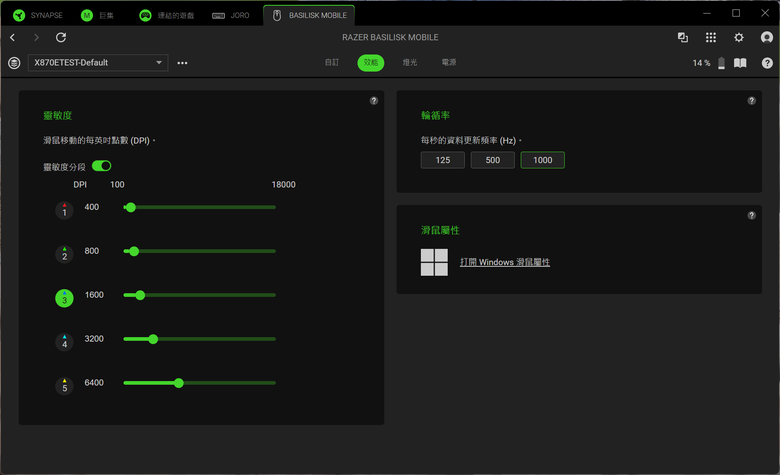Click the Windows logo icon
The height and width of the screenshot is (475, 780).
pyautogui.click(x=434, y=262)
